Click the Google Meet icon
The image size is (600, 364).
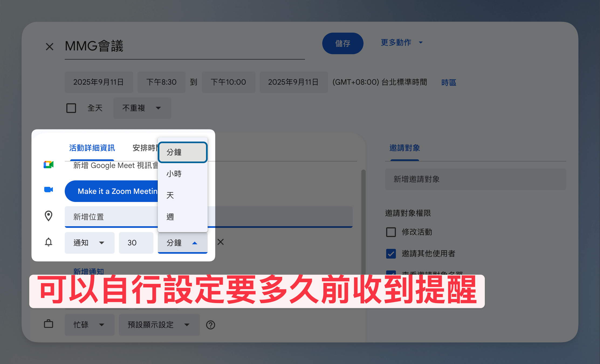point(49,164)
